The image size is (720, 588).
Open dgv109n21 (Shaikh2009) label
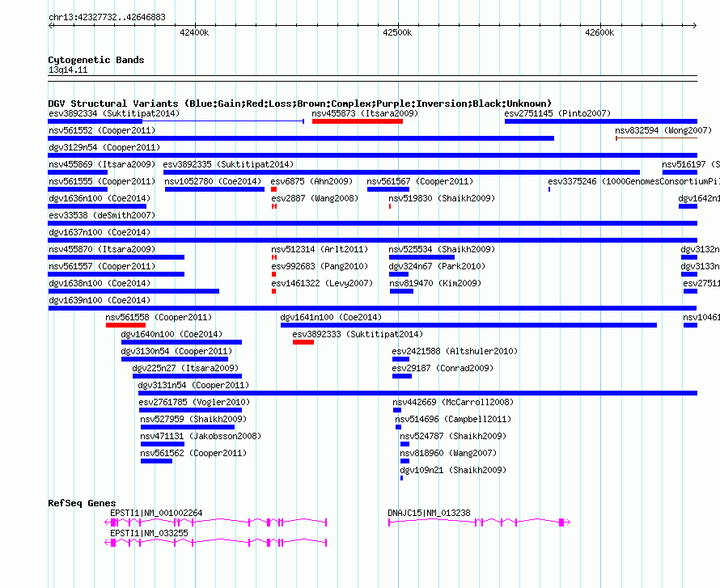(453, 470)
